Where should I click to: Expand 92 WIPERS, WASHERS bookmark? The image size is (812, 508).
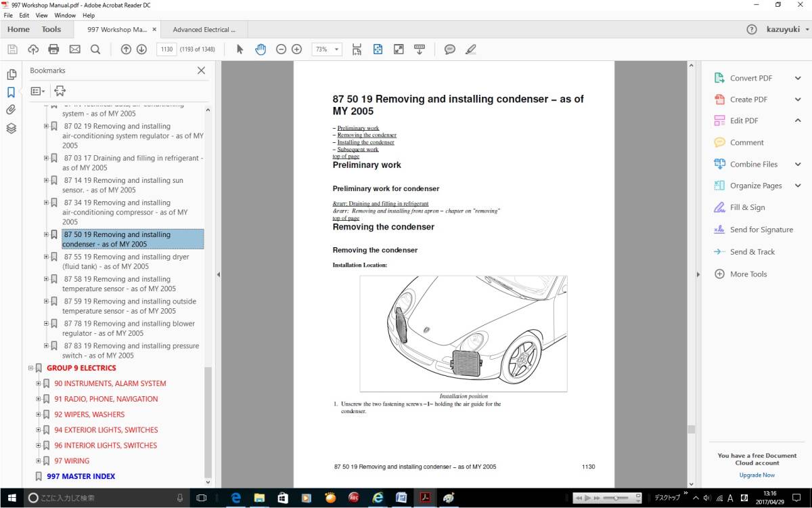(39, 415)
